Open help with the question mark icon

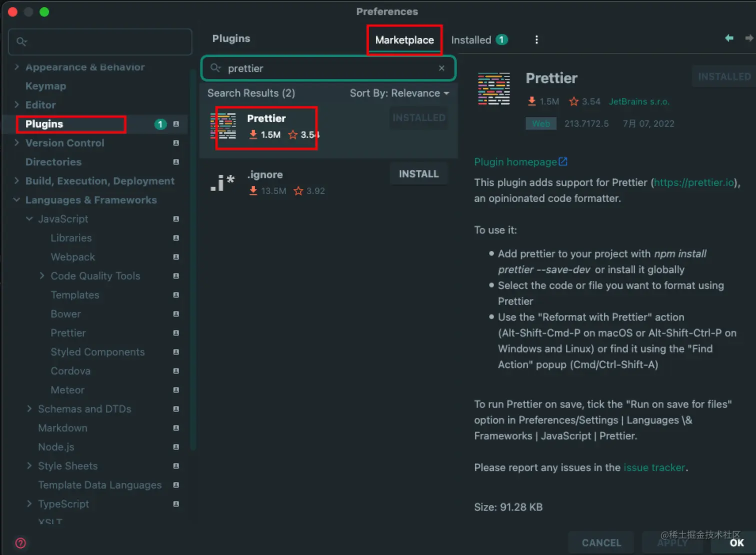click(20, 543)
